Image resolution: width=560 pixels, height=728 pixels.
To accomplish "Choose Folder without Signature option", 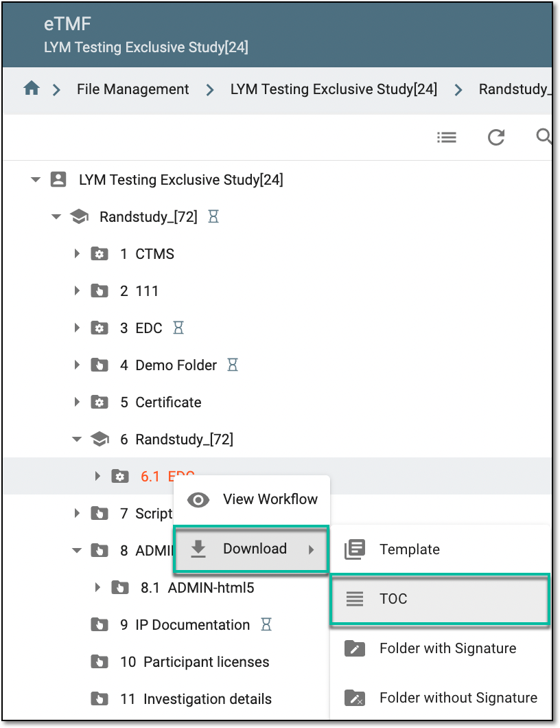I will tap(441, 697).
